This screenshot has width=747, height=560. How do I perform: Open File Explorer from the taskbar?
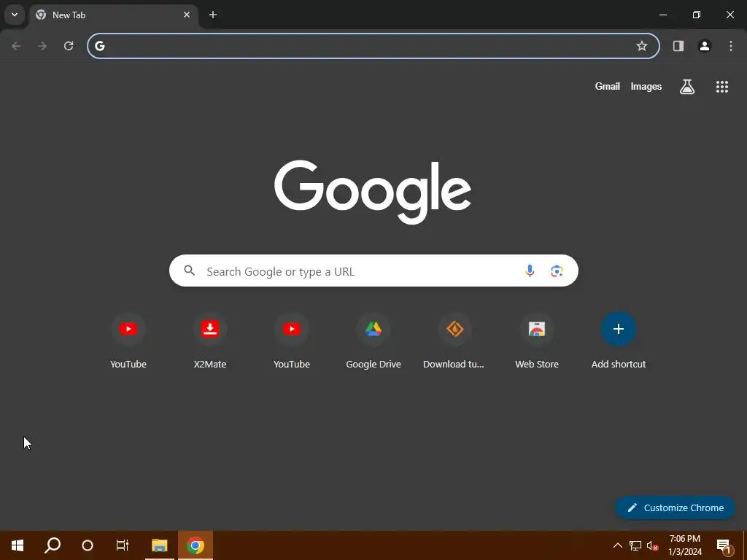[x=160, y=545]
